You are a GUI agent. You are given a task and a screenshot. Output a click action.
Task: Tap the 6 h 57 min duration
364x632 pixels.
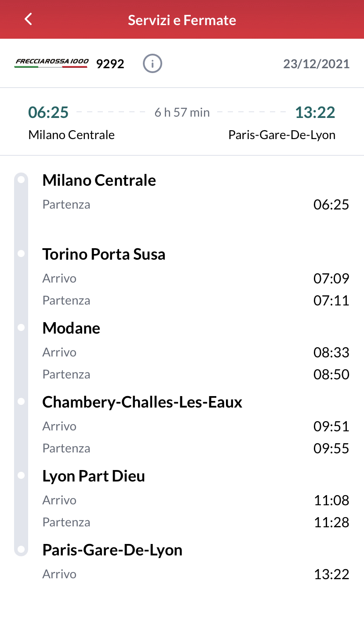pos(182,113)
